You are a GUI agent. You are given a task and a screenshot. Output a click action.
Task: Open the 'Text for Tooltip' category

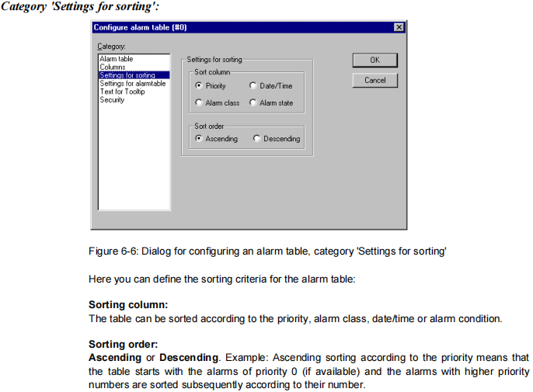click(x=122, y=92)
